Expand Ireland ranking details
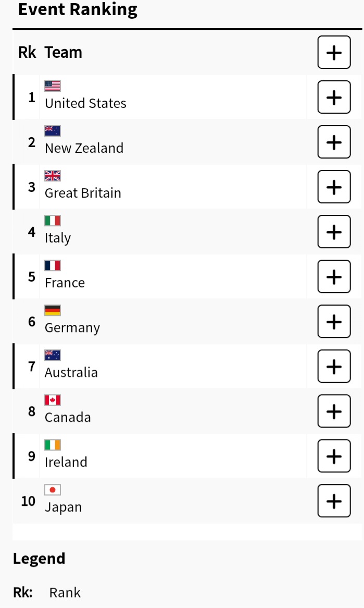The height and width of the screenshot is (608, 364). click(334, 456)
